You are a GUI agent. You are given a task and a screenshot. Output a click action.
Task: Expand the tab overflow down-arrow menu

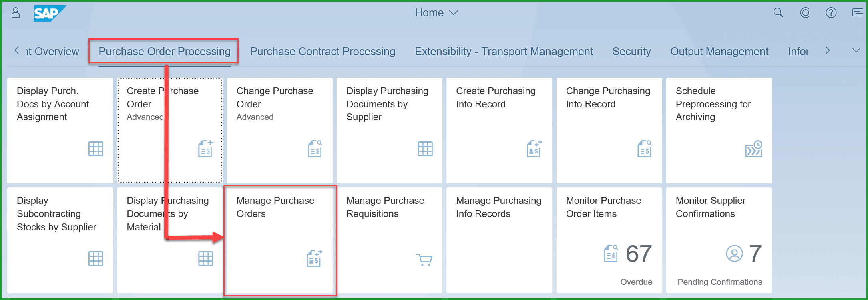[856, 51]
